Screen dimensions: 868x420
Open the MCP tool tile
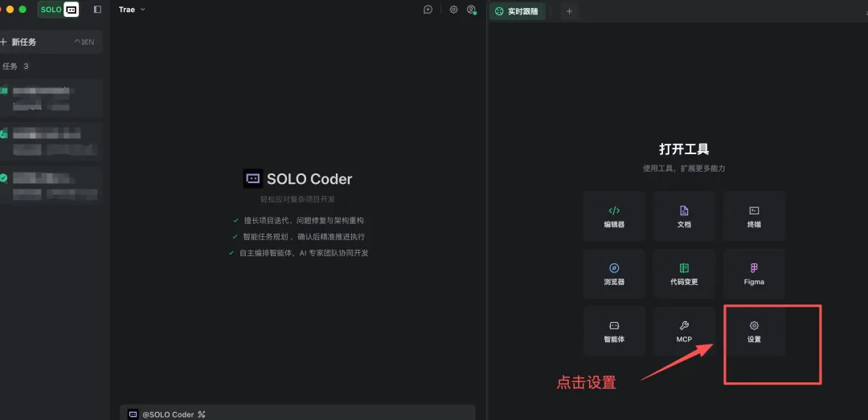pyautogui.click(x=684, y=331)
